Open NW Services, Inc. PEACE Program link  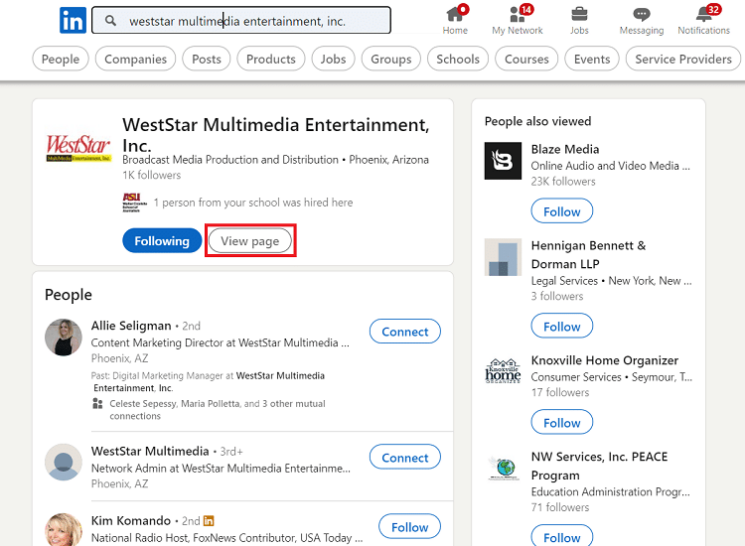[x=599, y=466]
